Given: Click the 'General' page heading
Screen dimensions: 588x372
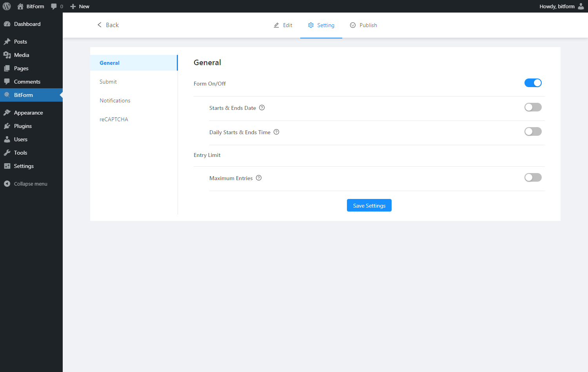Looking at the screenshot, I should tap(207, 62).
